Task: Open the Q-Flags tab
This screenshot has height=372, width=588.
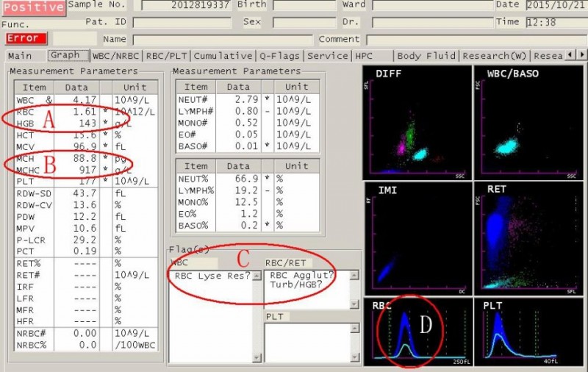Action: pos(280,56)
